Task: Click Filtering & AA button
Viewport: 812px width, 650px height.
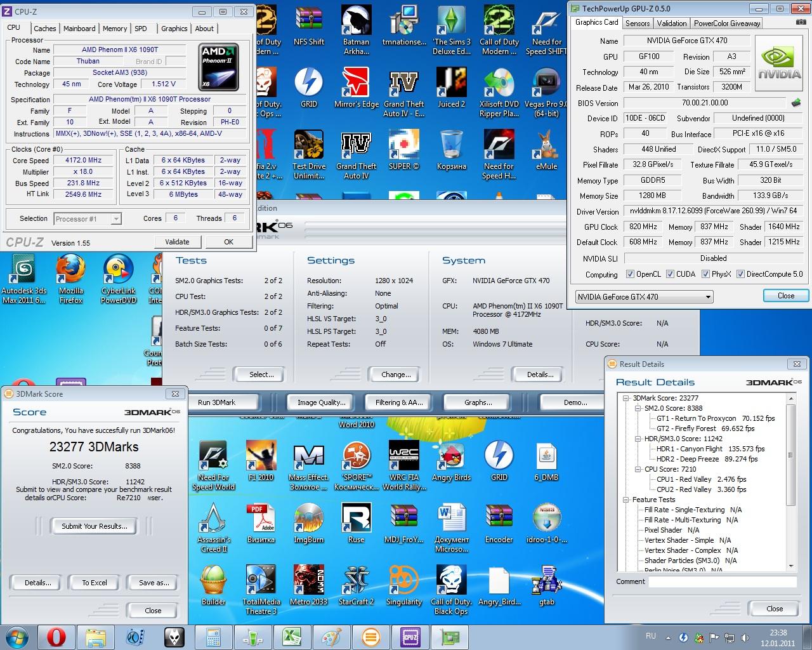Action: [399, 402]
